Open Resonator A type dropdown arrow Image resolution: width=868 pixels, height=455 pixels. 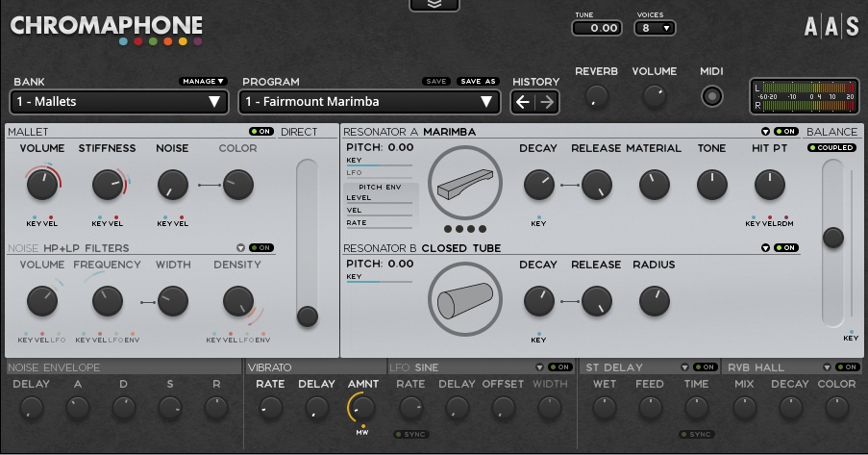[765, 132]
